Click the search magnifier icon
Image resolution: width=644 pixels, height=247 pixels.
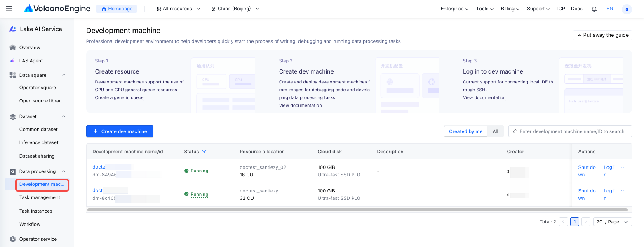[515, 131]
